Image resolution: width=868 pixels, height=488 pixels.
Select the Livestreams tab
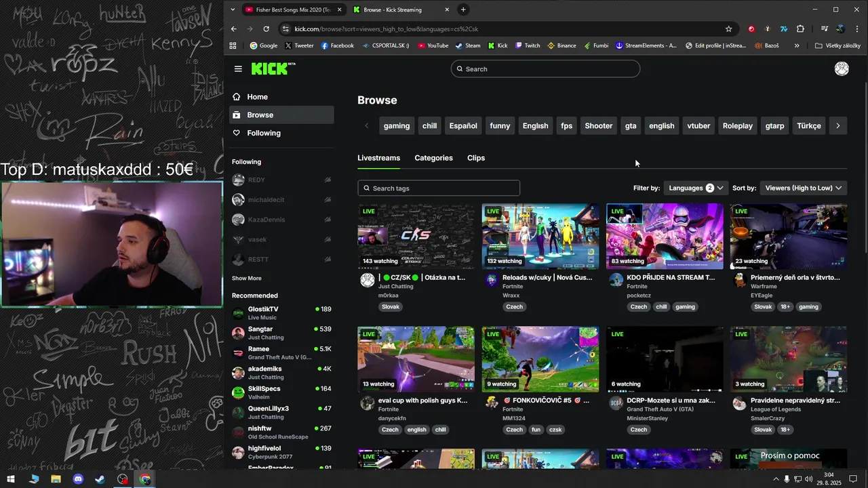pos(378,158)
